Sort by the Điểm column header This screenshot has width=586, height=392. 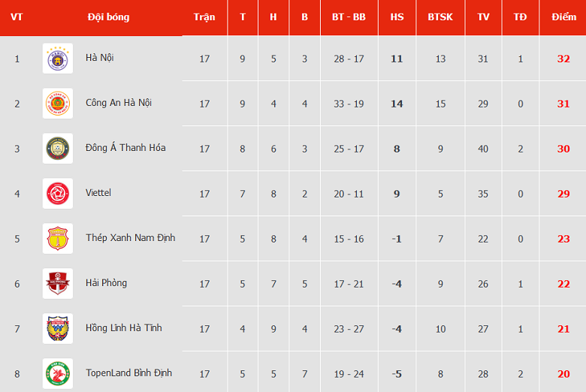pos(563,17)
